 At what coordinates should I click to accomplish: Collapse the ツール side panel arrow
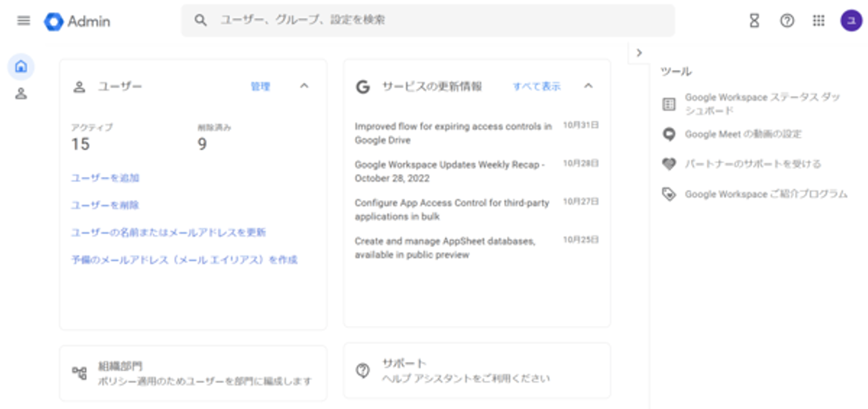click(x=639, y=53)
